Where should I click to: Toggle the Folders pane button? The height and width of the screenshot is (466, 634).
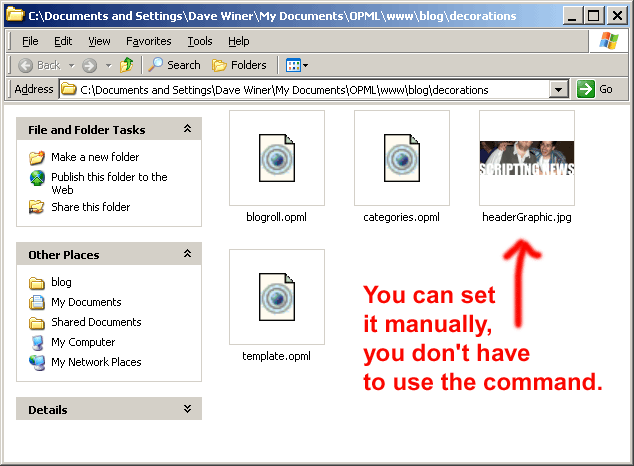[239, 65]
